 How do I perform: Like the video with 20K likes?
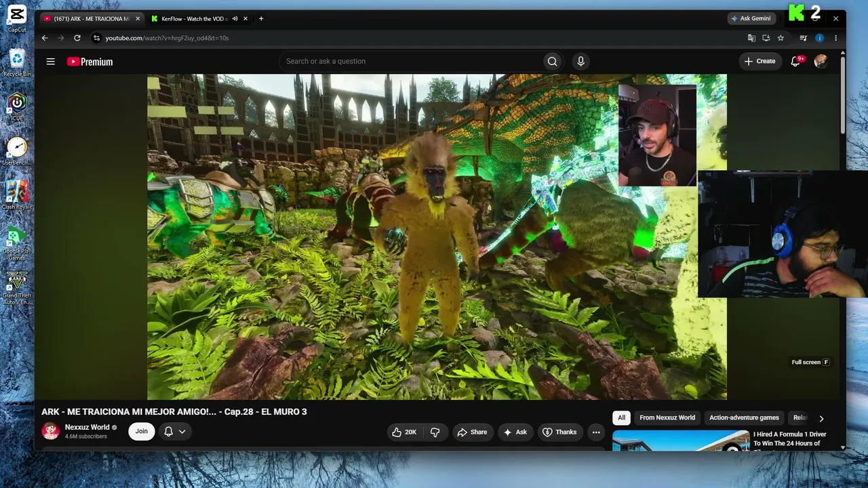404,432
